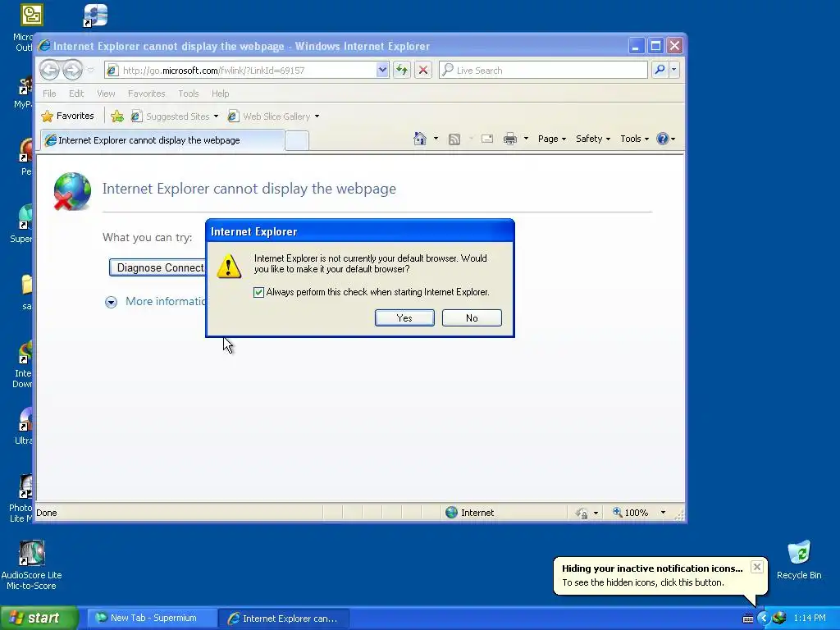Click the resize grip of browser window
The image size is (840, 630).
tap(680, 515)
